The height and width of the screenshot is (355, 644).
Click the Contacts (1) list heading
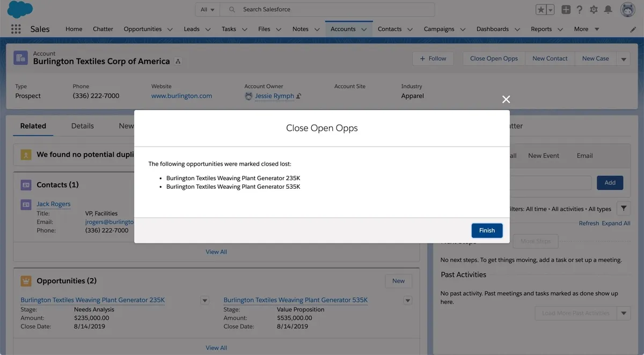(57, 185)
